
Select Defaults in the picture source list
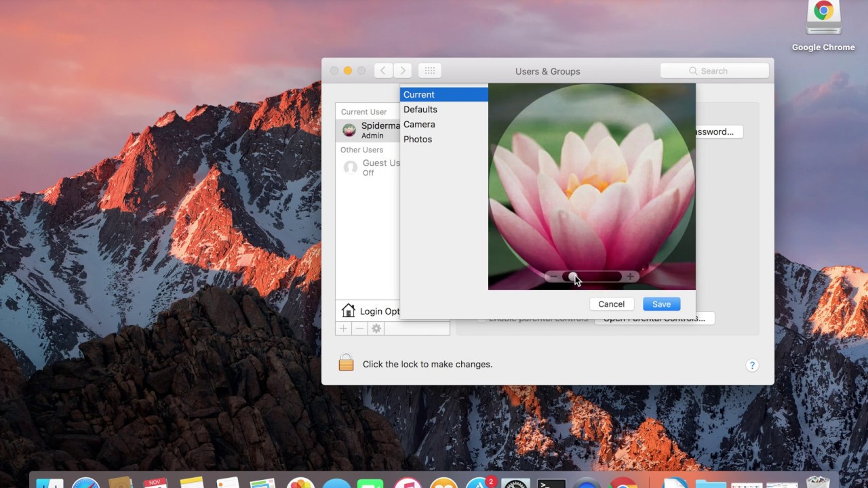coord(444,109)
